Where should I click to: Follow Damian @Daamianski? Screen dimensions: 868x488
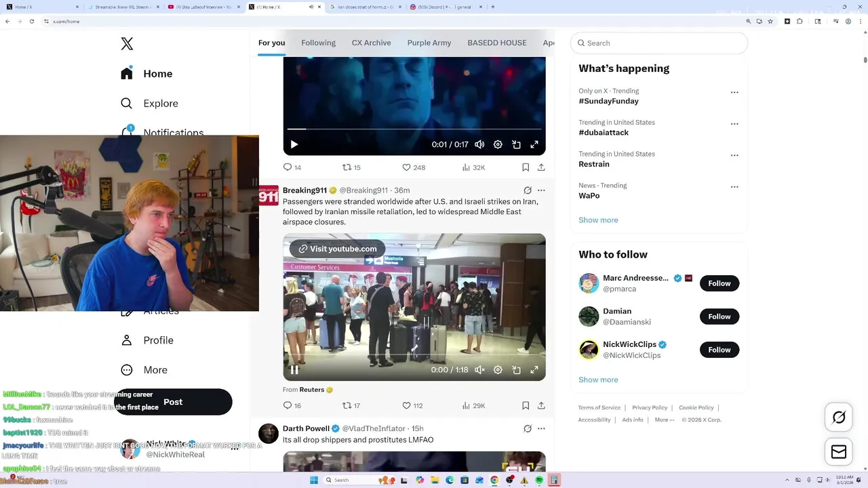coord(719,317)
